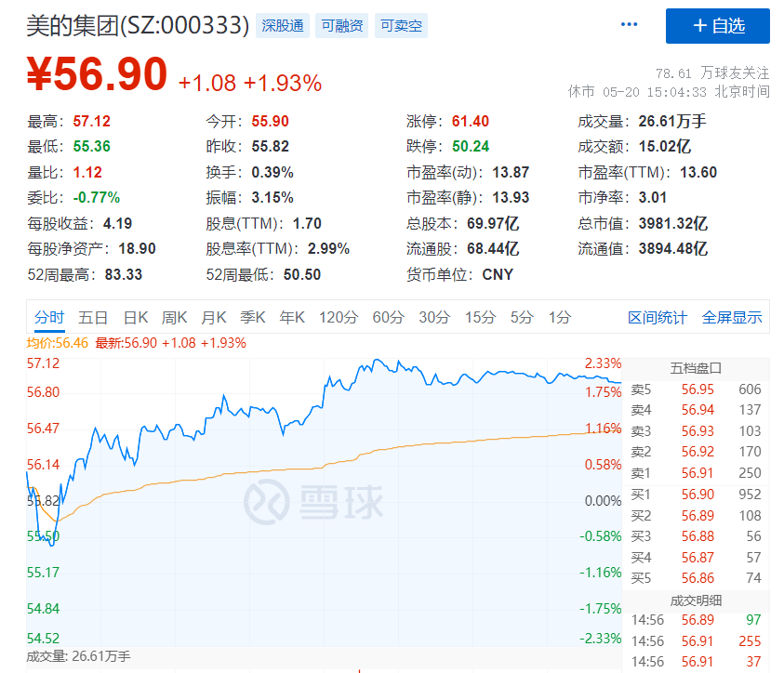Select the 卖5 order row at 56.95
The image size is (784, 673).
(696, 389)
